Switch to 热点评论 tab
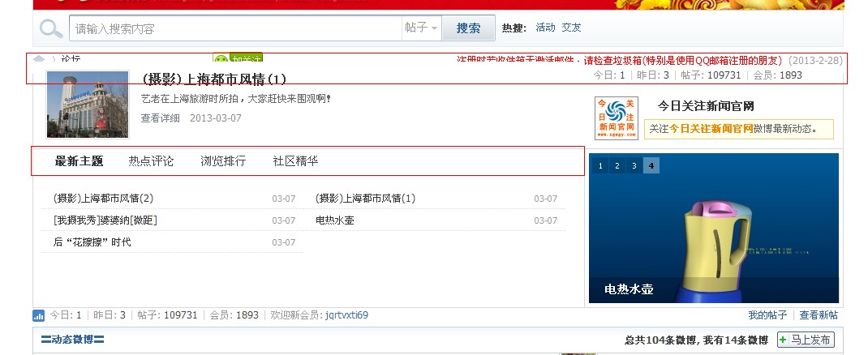Viewport: 868px width, 355px height. tap(151, 161)
